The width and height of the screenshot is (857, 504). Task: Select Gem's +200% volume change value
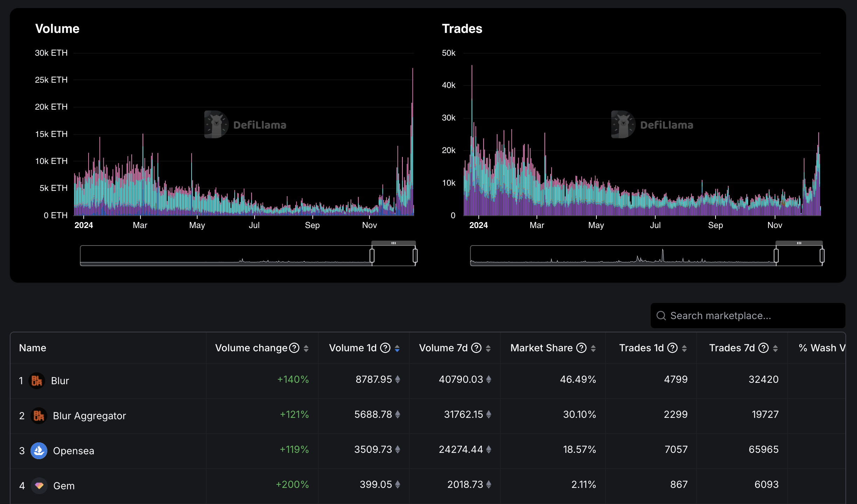[292, 484]
